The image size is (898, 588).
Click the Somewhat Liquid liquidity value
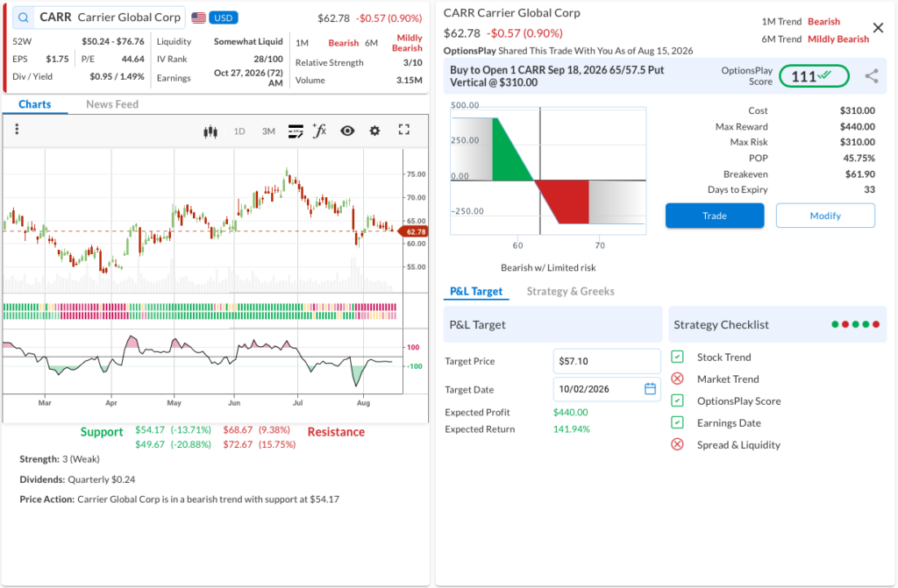[248, 41]
